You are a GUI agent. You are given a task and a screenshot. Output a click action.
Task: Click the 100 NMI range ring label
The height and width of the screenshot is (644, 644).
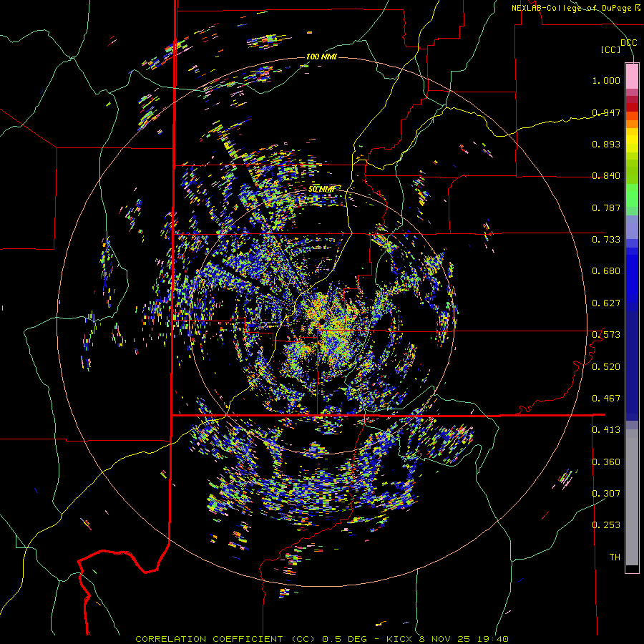click(x=321, y=57)
